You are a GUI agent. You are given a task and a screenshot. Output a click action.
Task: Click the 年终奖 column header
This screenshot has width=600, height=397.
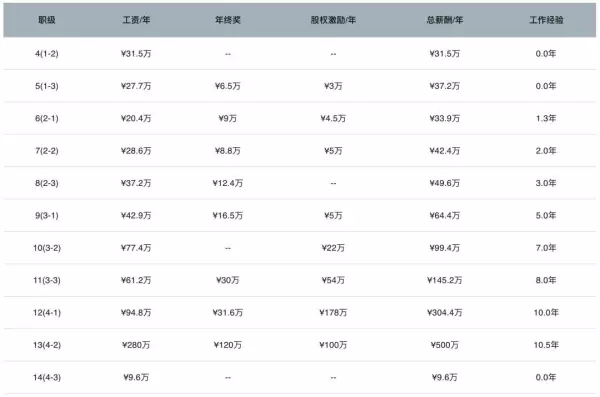(228, 20)
